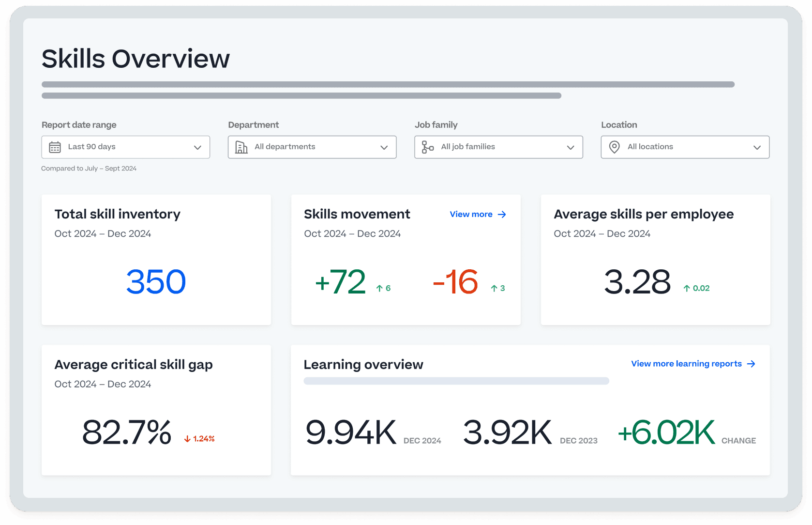
Task: Click View more learning reports link
Action: coord(686,364)
